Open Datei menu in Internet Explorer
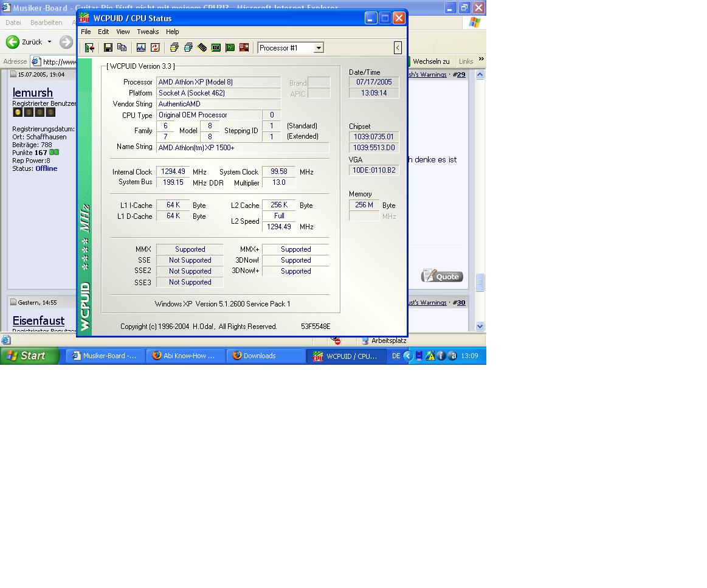 coord(13,22)
